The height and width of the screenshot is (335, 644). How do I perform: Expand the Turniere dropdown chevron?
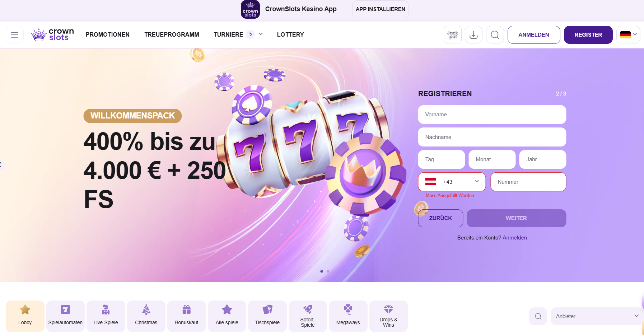pos(261,34)
